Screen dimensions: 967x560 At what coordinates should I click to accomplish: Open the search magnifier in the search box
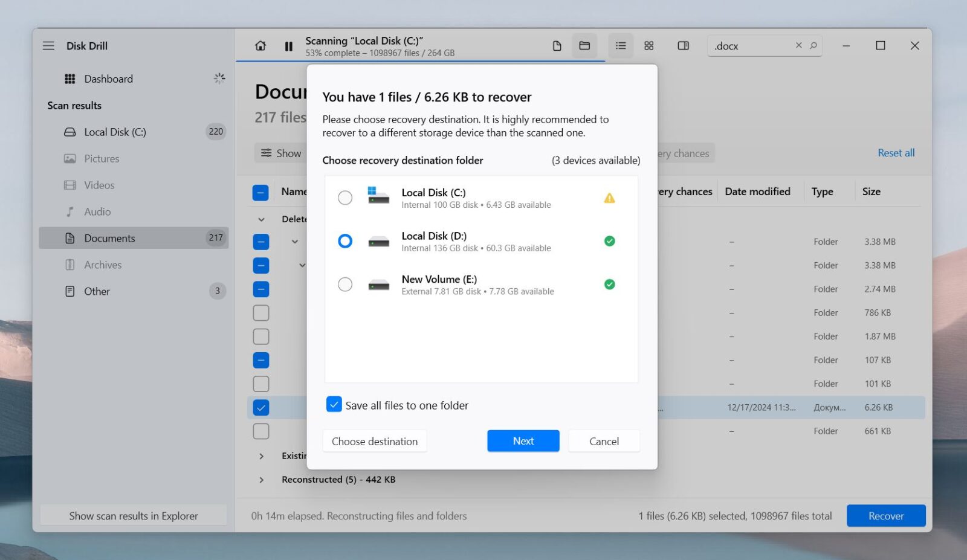[813, 45]
